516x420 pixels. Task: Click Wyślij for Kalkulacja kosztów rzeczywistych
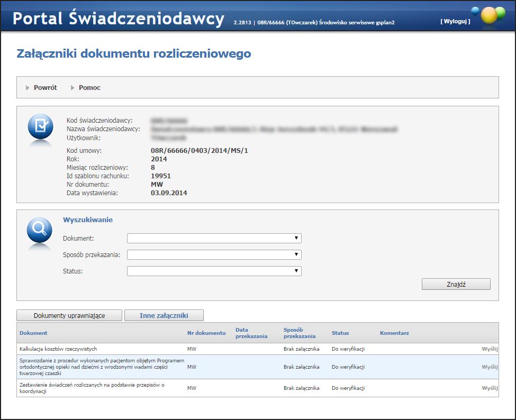(490, 349)
